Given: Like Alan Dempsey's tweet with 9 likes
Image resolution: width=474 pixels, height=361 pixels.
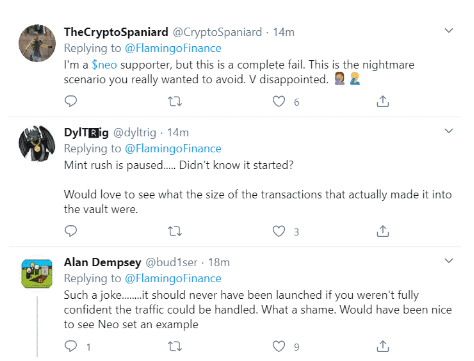Looking at the screenshot, I should click(279, 347).
